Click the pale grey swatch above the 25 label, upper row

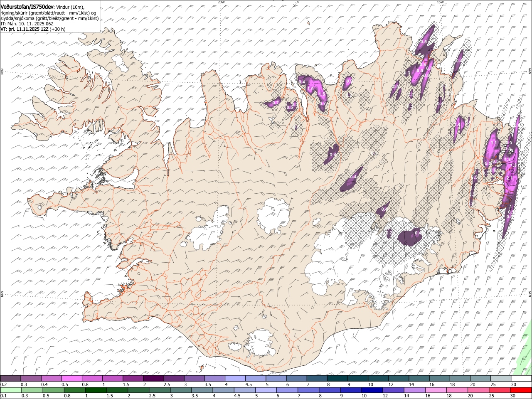pyautogui.click(x=501, y=379)
